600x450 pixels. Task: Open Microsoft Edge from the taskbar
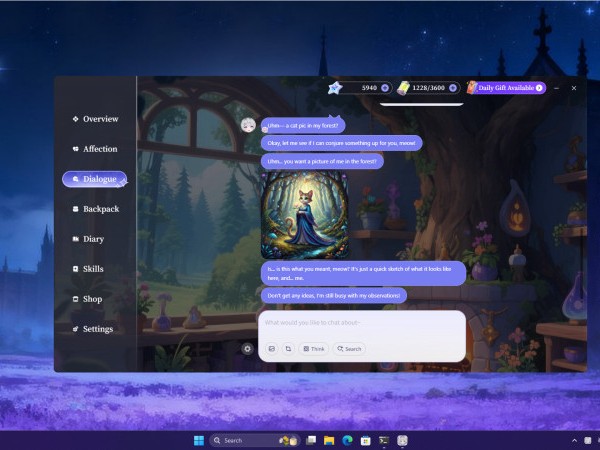[347, 440]
